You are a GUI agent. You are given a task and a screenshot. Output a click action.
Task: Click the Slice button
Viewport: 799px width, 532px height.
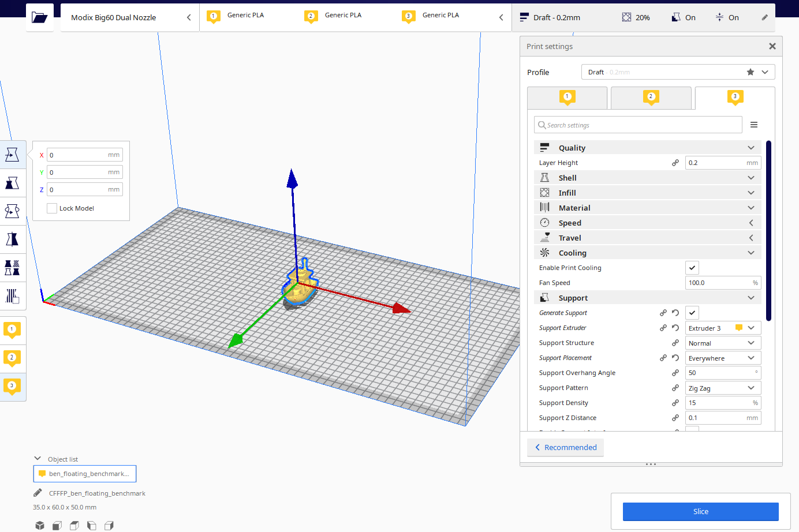[700, 511]
